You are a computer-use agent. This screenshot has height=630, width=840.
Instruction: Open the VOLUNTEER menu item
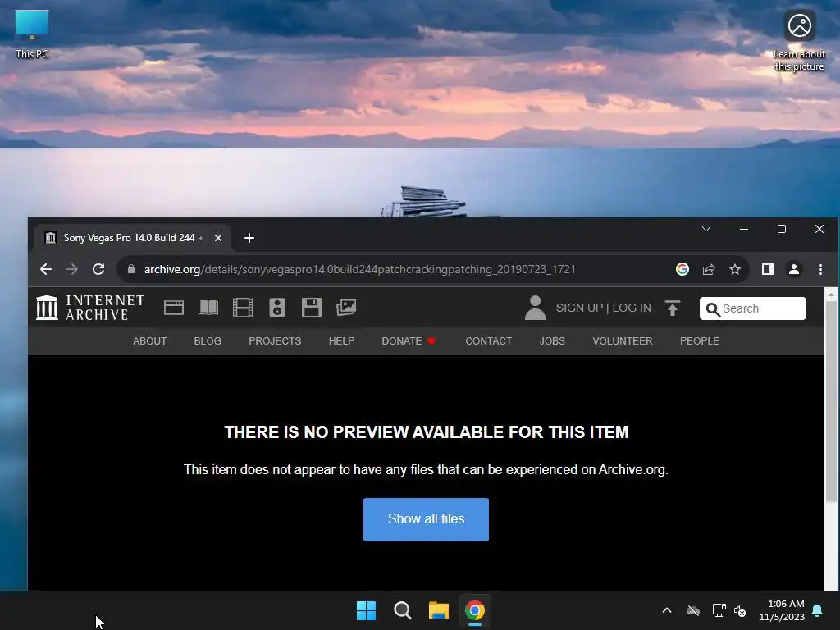pyautogui.click(x=623, y=341)
